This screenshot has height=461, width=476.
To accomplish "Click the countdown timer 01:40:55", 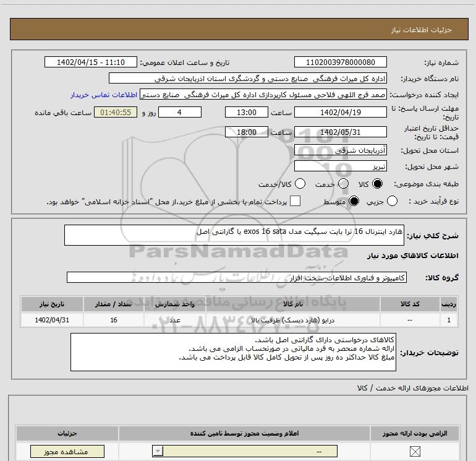I will pyautogui.click(x=116, y=113).
